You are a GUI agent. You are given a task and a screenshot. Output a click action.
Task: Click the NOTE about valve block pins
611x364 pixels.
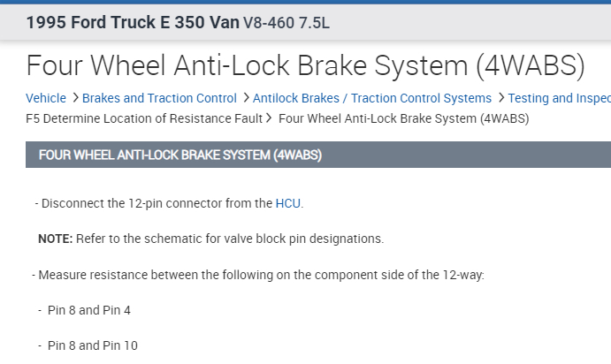tap(210, 239)
